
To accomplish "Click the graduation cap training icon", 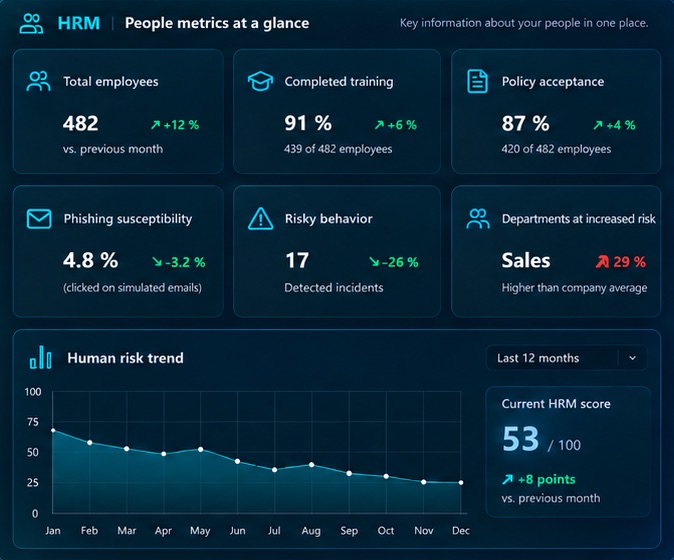I will [x=260, y=81].
